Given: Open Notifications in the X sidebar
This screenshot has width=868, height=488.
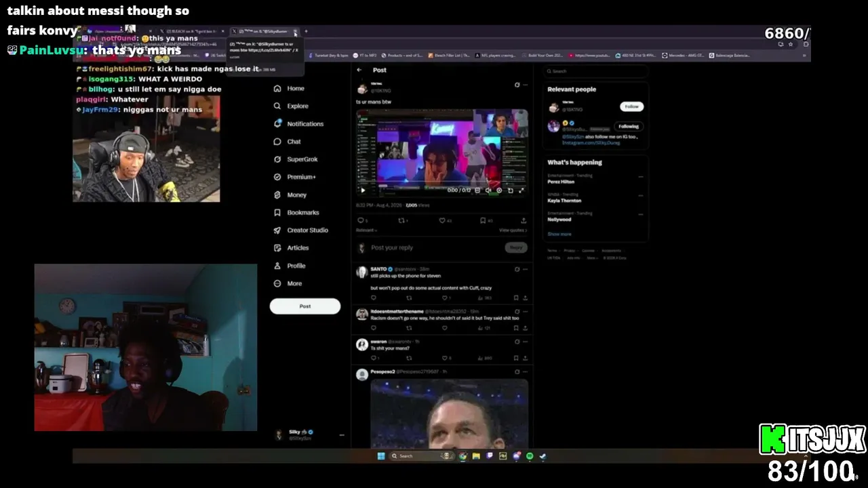Looking at the screenshot, I should 298,123.
